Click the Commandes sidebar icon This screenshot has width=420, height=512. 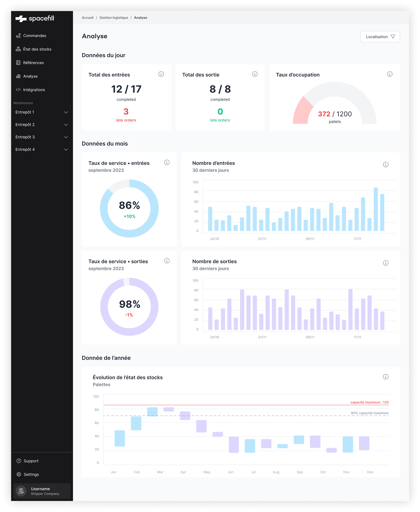pyautogui.click(x=18, y=36)
